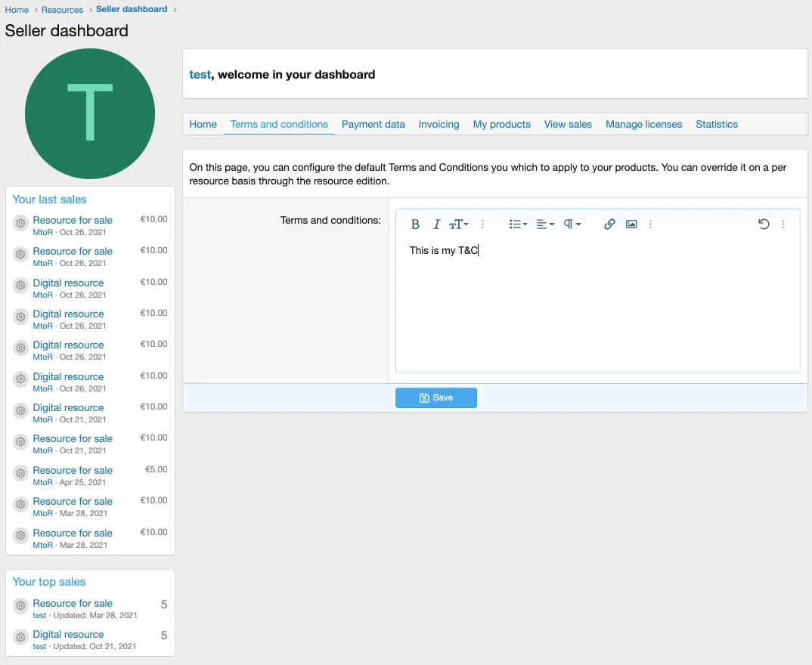812x665 pixels.
Task: Open Resource for sale under top sales
Action: click(x=73, y=603)
